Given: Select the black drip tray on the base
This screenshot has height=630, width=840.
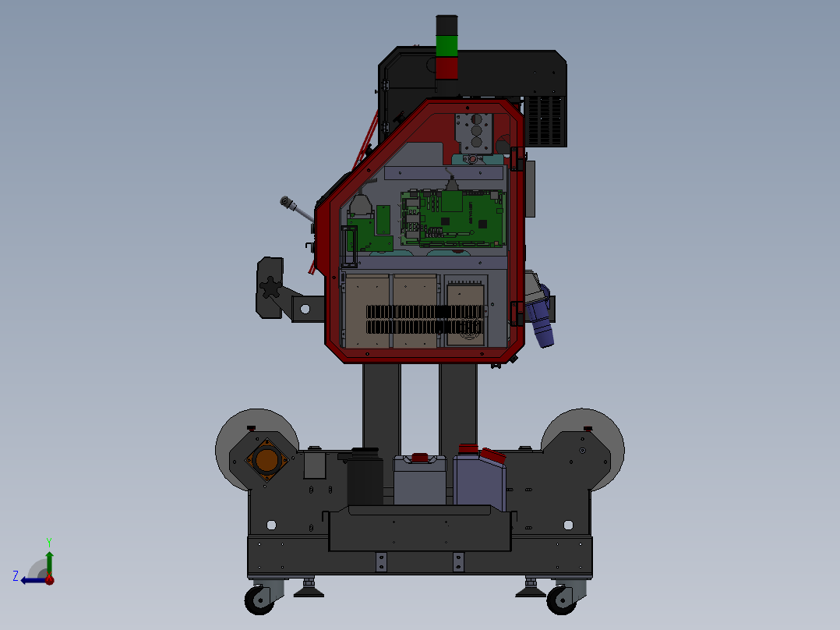Looking at the screenshot, I should tap(420, 529).
